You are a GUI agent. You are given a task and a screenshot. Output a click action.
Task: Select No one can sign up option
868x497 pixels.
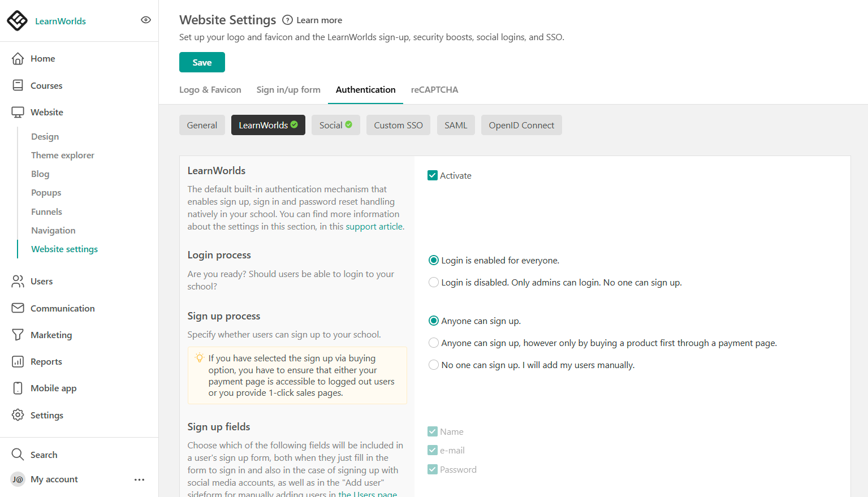tap(434, 365)
